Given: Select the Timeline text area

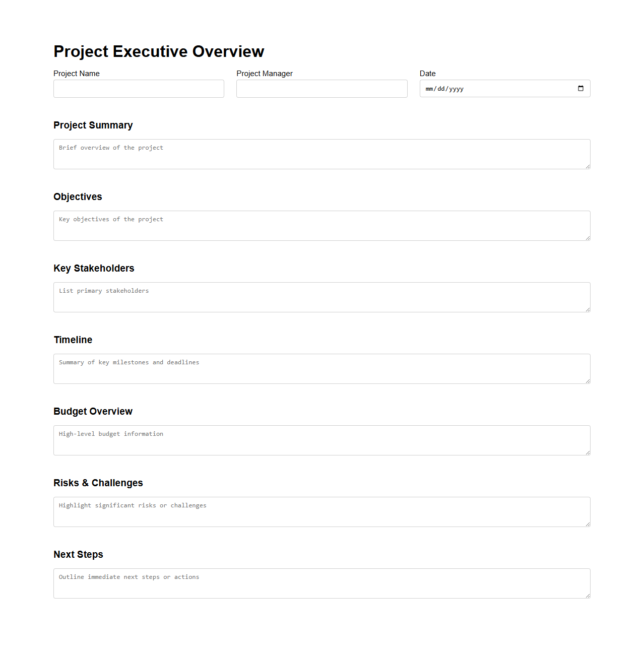Looking at the screenshot, I should [321, 368].
